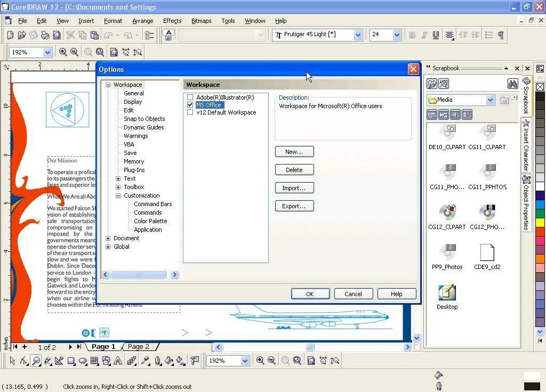546x392 pixels.
Task: Click the paragraph mark icon
Action: point(501,35)
